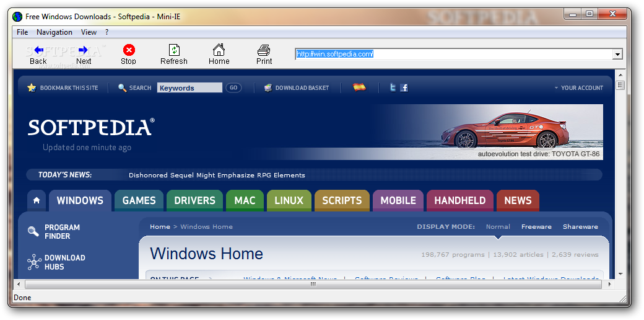Expand the address bar dropdown arrow
The height and width of the screenshot is (320, 644).
coord(617,54)
